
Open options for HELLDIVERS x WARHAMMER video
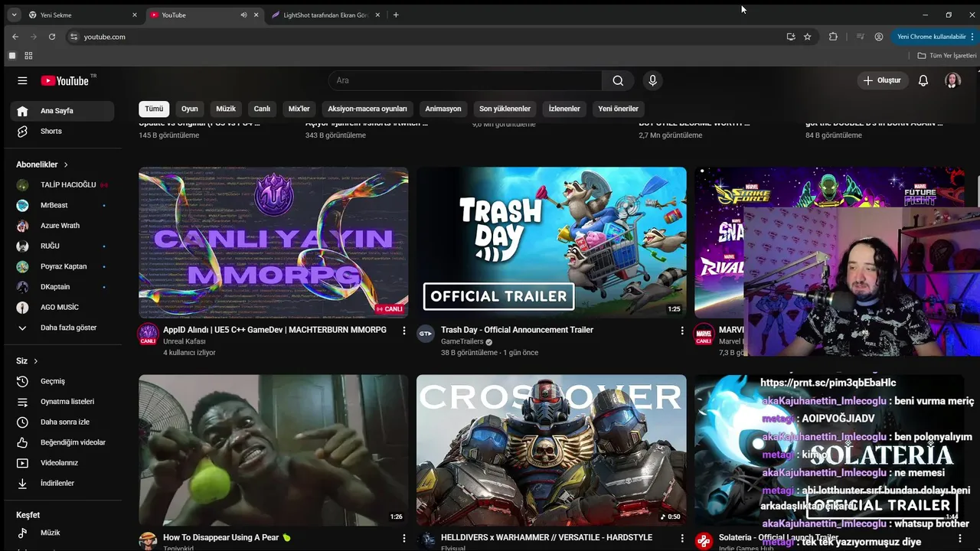(x=682, y=538)
